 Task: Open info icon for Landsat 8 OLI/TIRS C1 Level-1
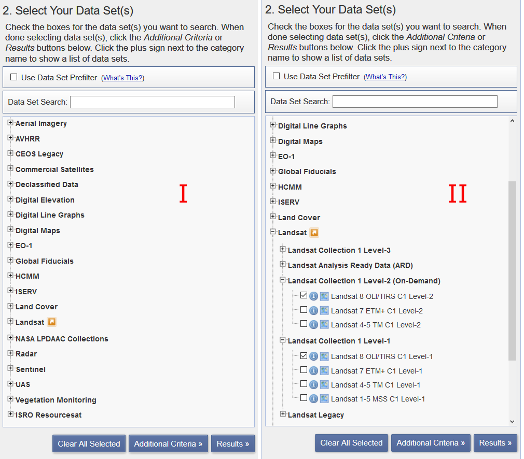[x=313, y=356]
